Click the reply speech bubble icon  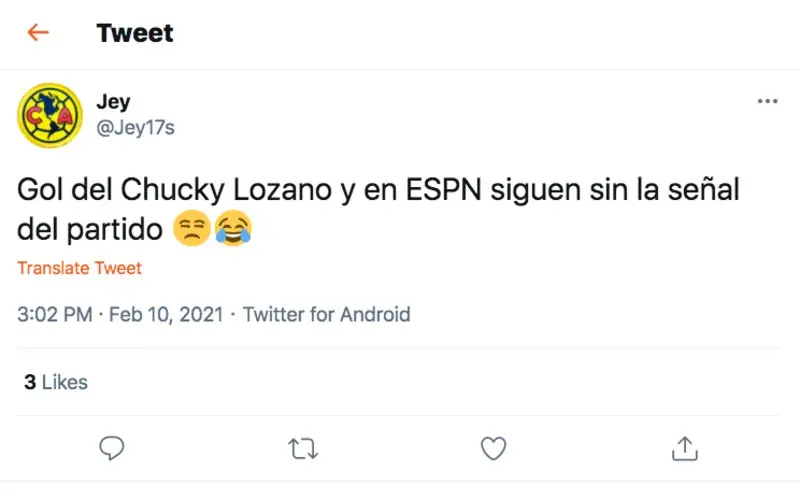click(112, 448)
